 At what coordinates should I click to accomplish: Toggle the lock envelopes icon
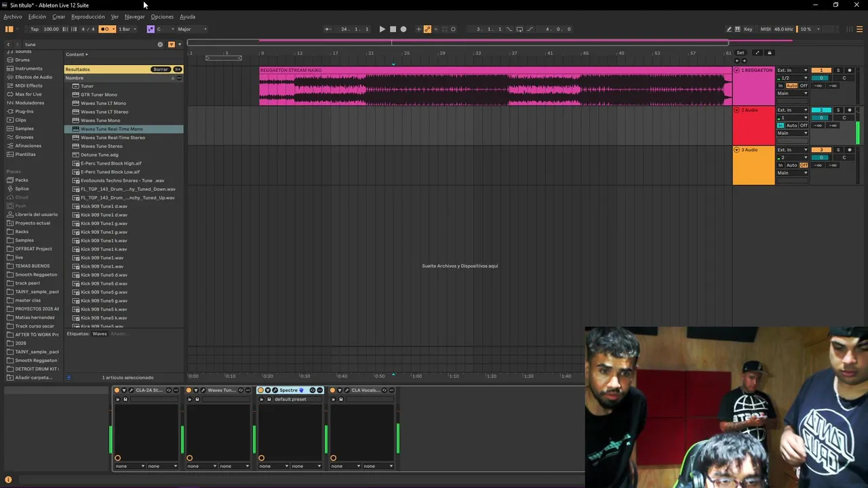click(x=769, y=53)
